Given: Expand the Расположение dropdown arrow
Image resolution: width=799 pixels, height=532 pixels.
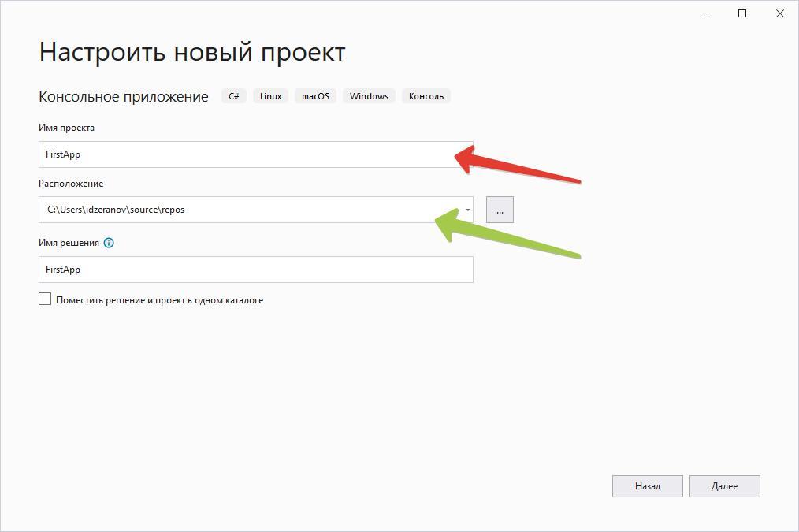Looking at the screenshot, I should (467, 210).
